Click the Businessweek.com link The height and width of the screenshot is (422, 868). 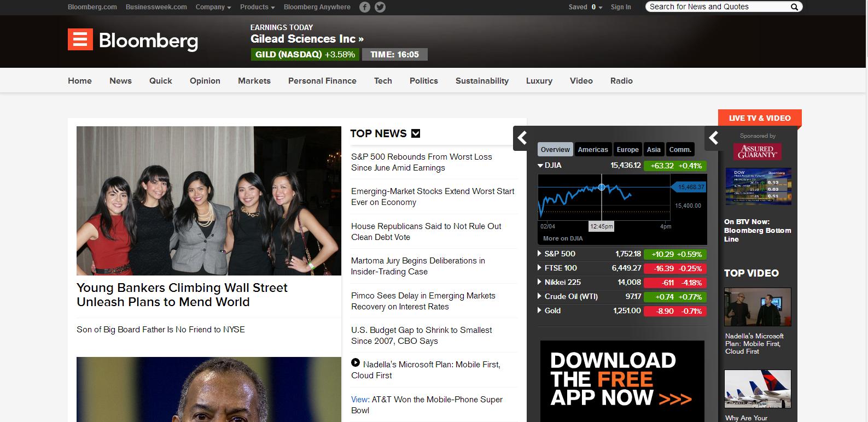(x=156, y=7)
